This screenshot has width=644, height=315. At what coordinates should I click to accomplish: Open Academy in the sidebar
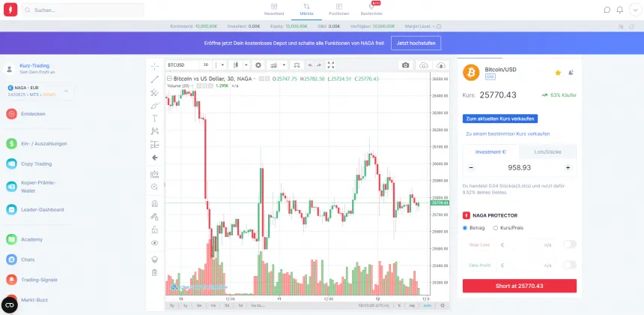coord(31,239)
